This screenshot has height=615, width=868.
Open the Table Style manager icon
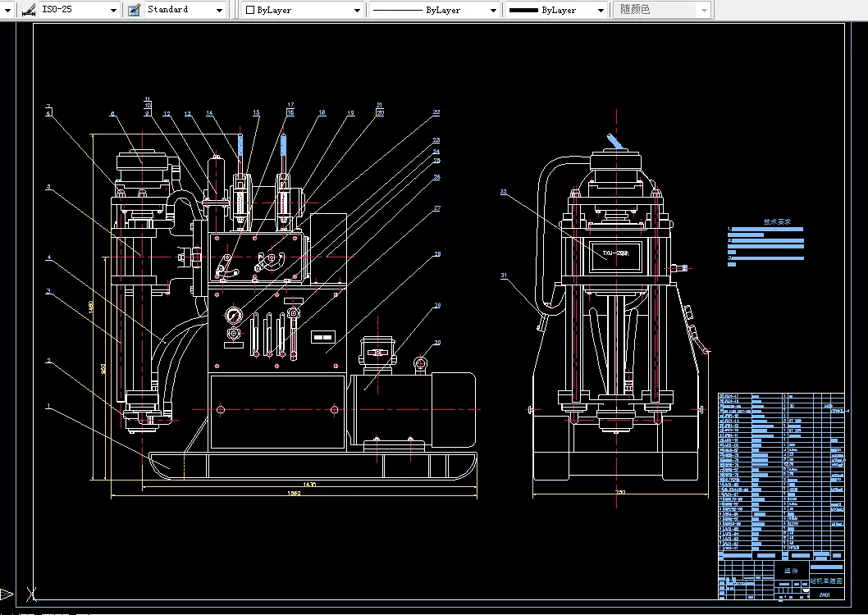(135, 10)
